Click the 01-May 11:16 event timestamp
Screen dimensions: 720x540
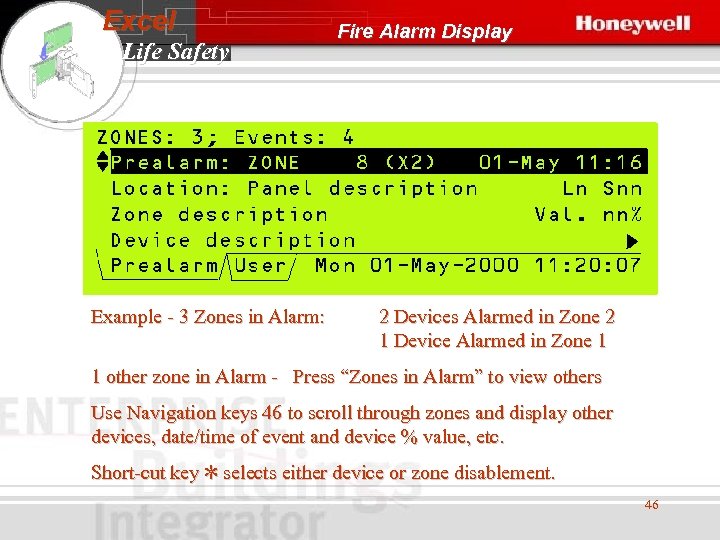point(560,162)
